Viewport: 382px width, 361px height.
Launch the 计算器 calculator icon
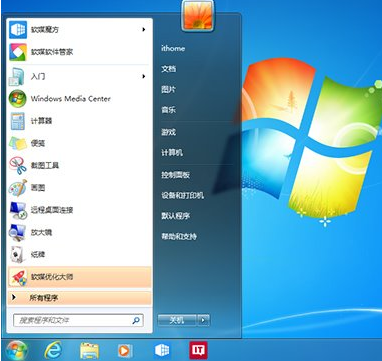17,121
